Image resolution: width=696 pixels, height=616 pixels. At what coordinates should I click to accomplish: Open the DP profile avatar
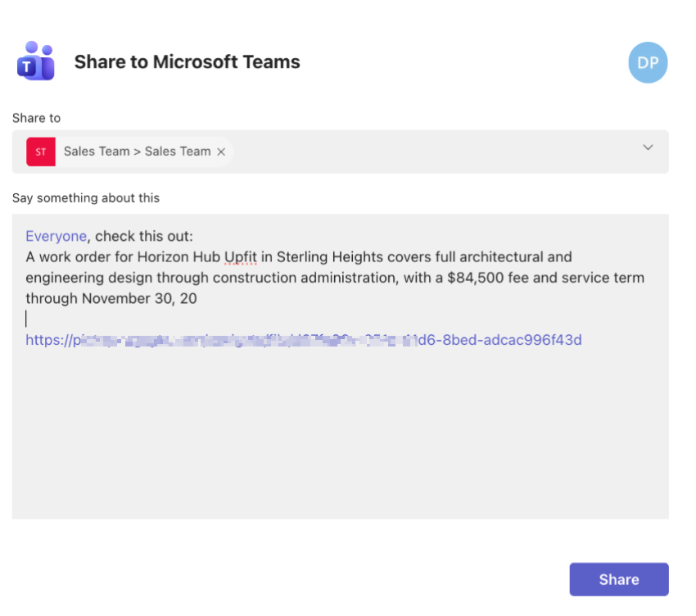pos(648,62)
